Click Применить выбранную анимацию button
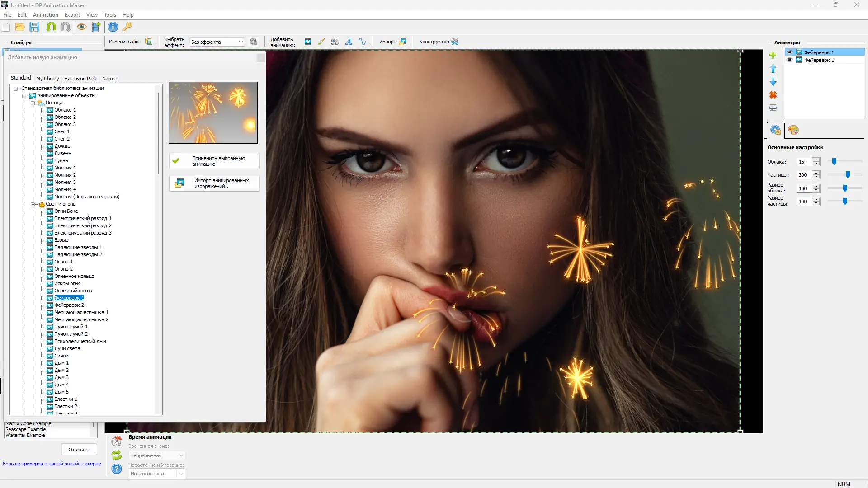 [214, 161]
